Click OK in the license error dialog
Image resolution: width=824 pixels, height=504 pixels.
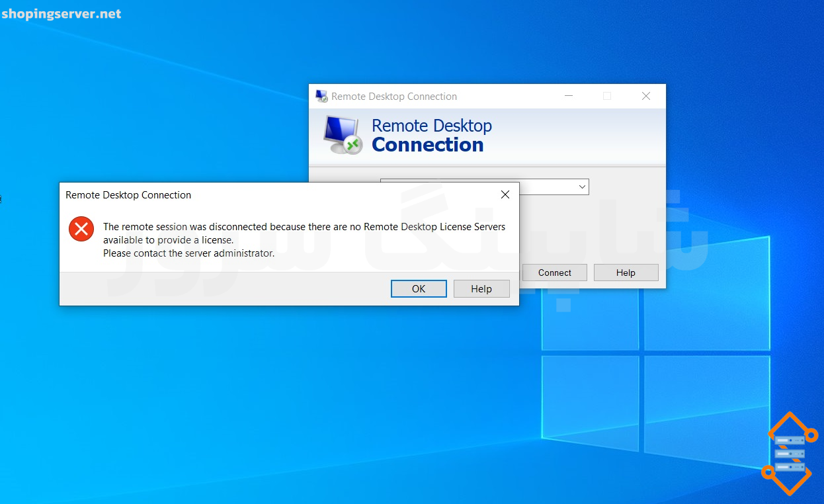[x=419, y=289]
